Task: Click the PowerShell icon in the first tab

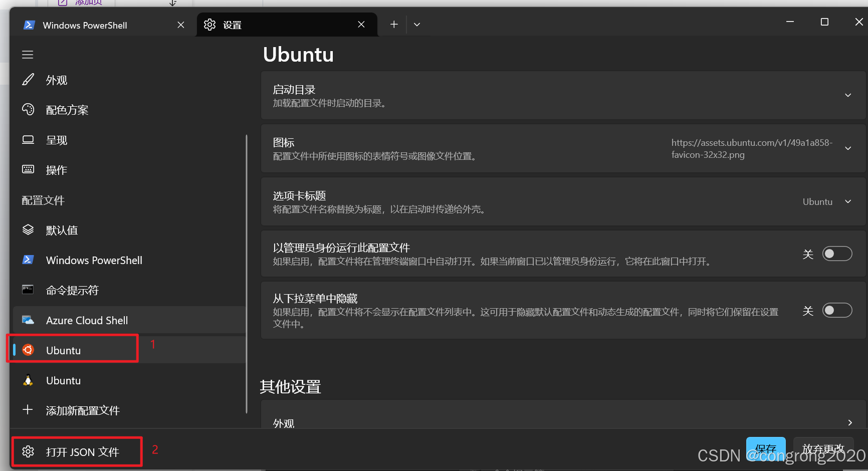Action: click(29, 25)
